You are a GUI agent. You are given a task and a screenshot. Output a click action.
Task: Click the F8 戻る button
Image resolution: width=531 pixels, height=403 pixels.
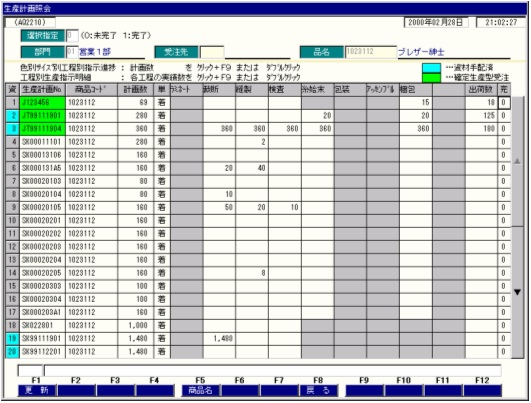[x=318, y=390]
